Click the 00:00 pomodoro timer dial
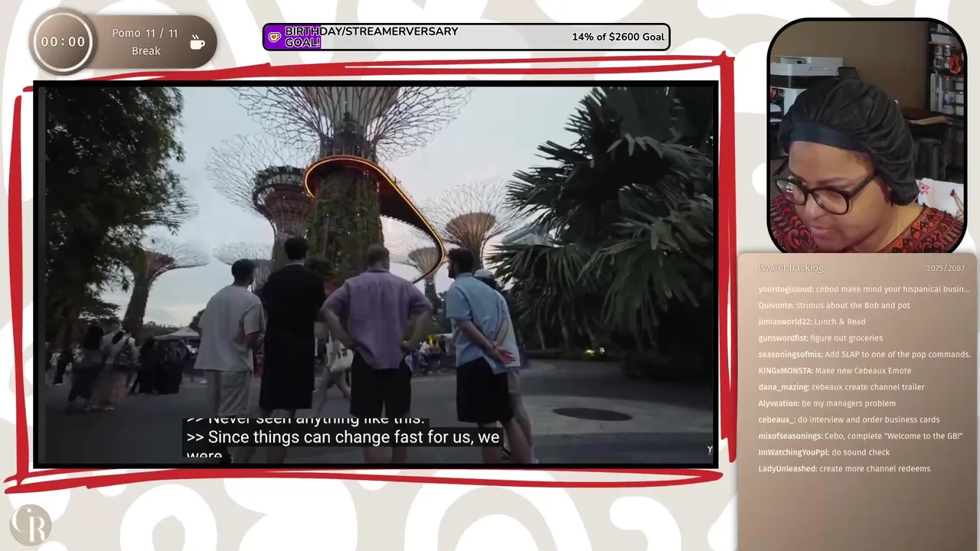This screenshot has height=551, width=980. click(63, 41)
